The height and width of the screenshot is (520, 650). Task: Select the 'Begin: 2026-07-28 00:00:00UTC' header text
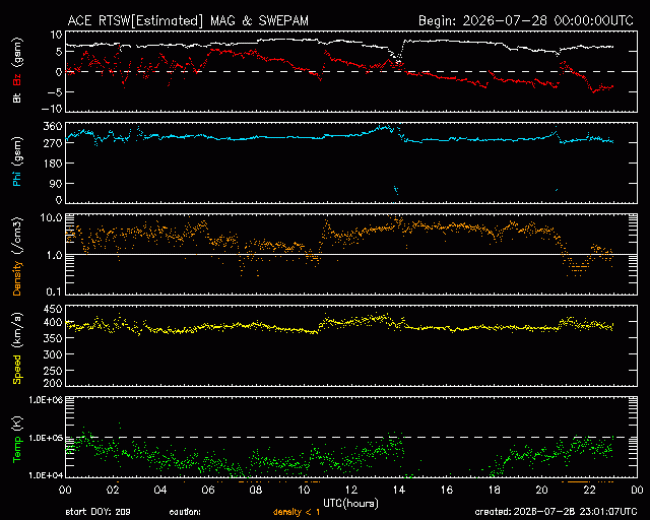(526, 21)
